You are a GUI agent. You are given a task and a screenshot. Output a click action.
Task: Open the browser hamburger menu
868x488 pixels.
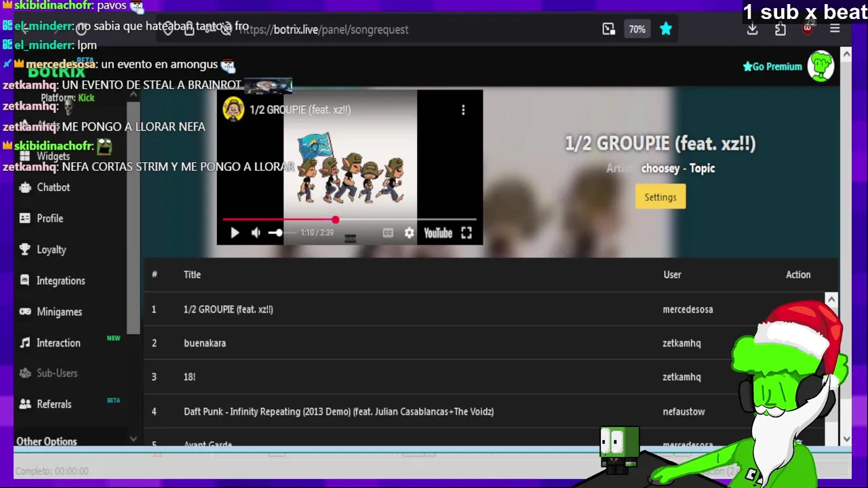click(x=835, y=29)
